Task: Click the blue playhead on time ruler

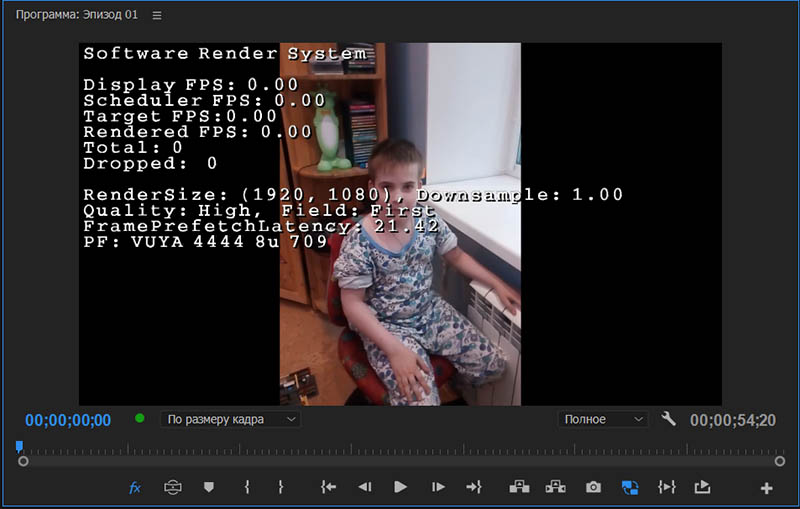Action: pos(19,447)
